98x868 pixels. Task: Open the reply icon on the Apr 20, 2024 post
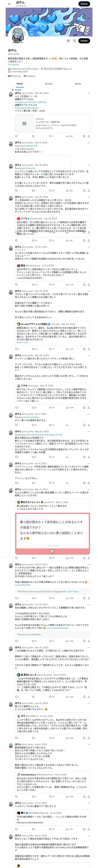pos(16,240)
